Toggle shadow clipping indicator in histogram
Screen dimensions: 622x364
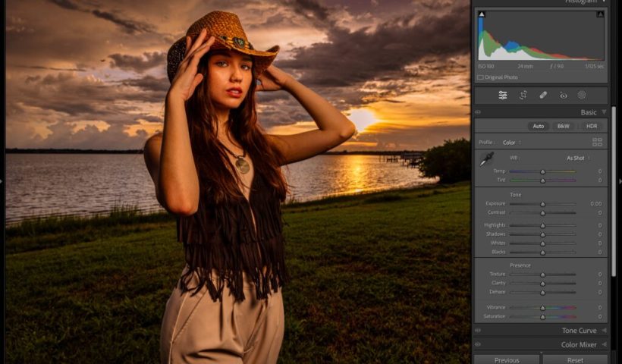(481, 14)
